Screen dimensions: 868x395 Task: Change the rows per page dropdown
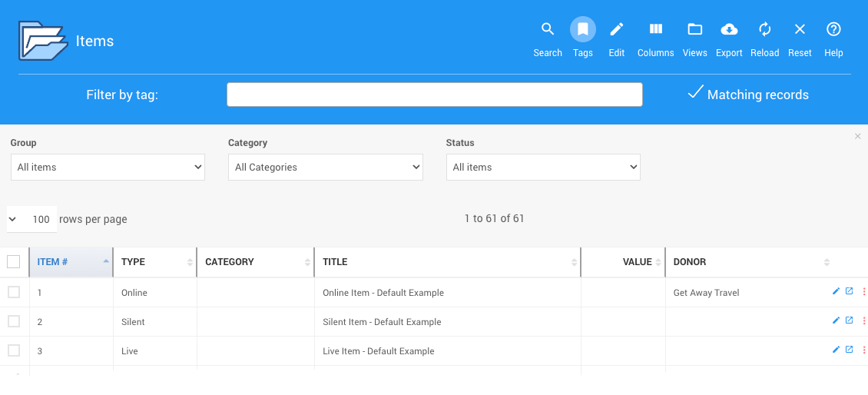[31, 219]
